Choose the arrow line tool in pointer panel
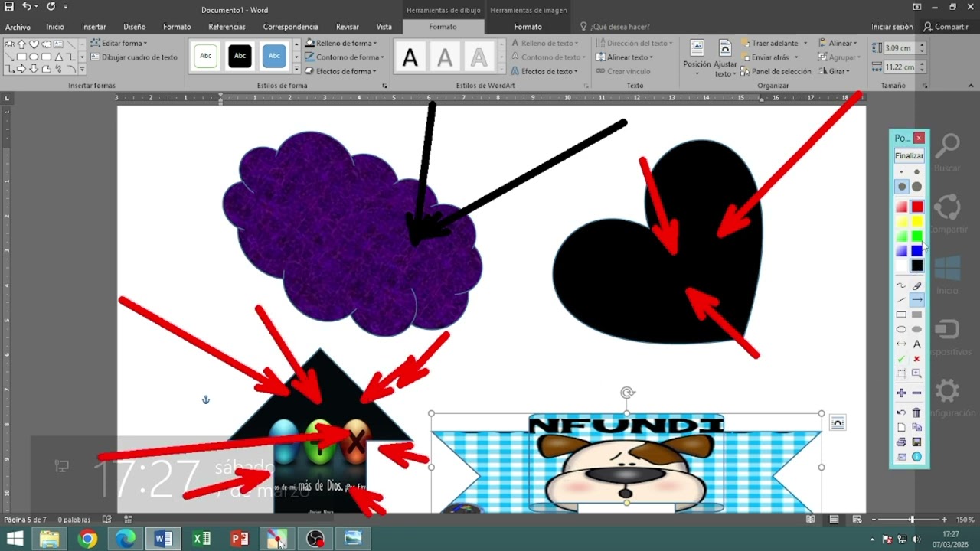This screenshot has width=980, height=551. point(917,300)
